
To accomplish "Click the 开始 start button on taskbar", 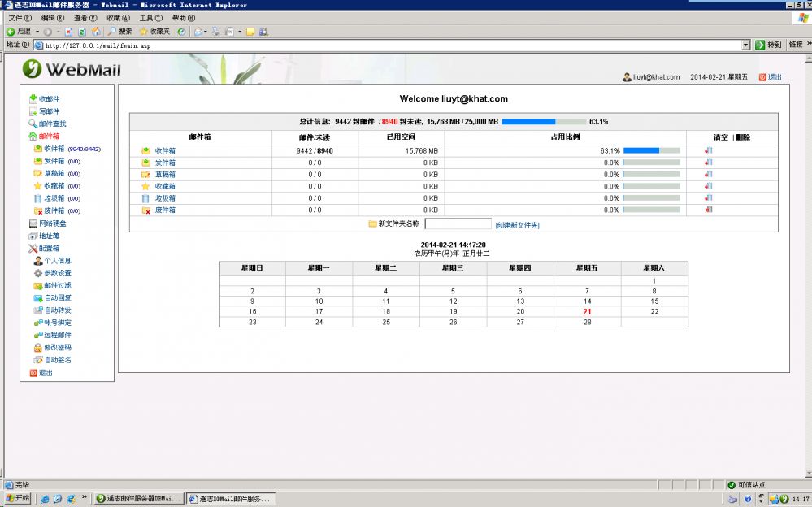I will point(18,498).
